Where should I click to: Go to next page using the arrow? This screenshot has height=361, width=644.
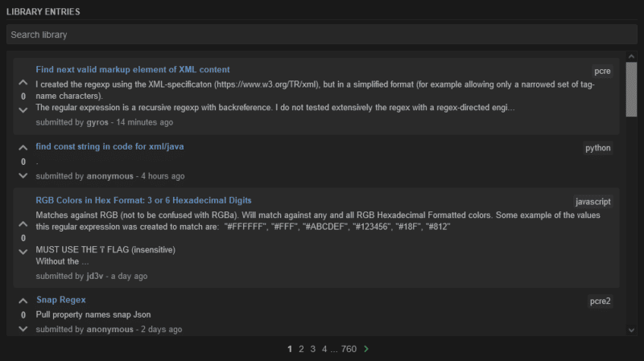[x=366, y=349]
